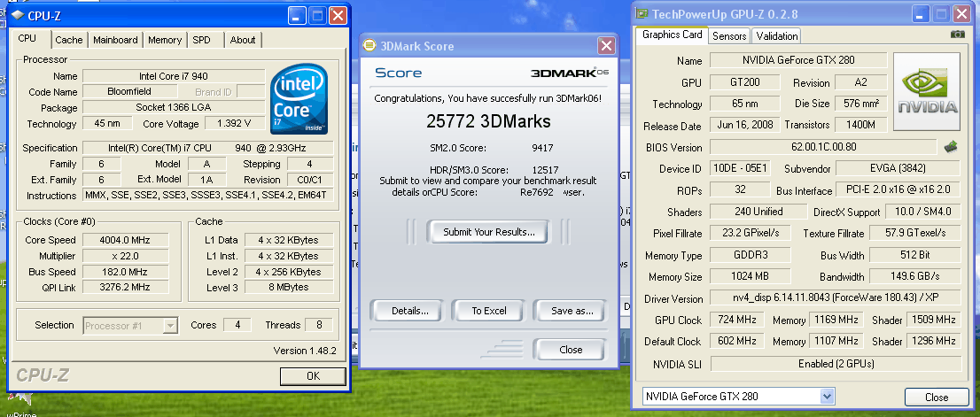
Task: Click the Shaders value 240 Unified
Action: coord(758,212)
